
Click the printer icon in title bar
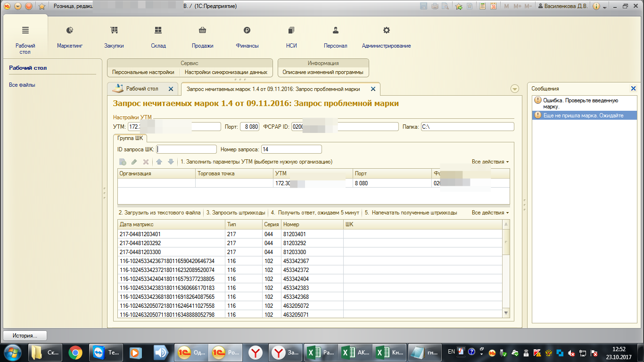click(435, 7)
